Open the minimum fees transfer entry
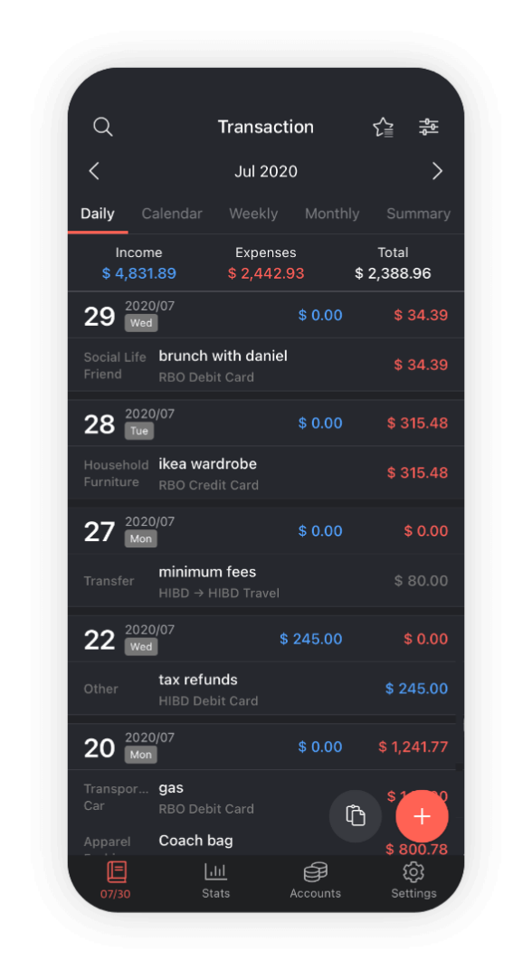Image resolution: width=532 pixels, height=980 pixels. point(266,581)
